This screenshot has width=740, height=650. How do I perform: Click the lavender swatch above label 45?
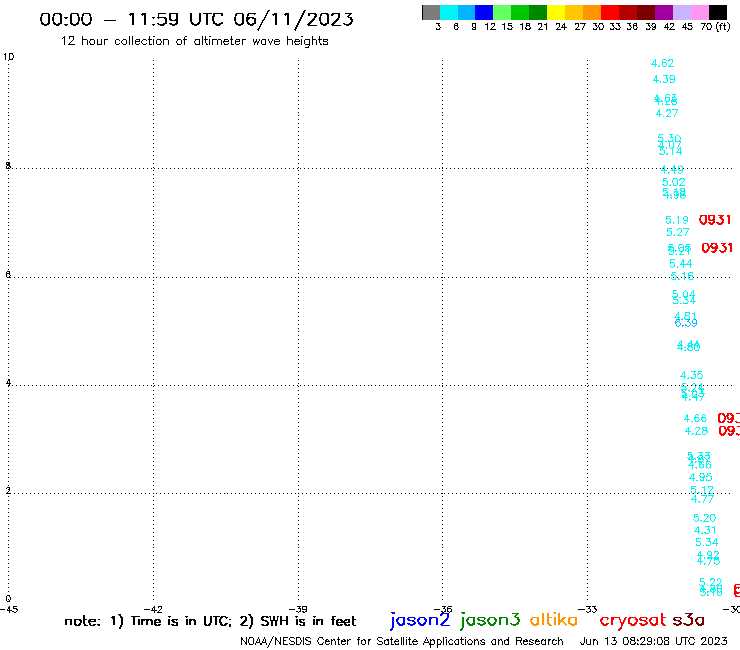[682, 12]
